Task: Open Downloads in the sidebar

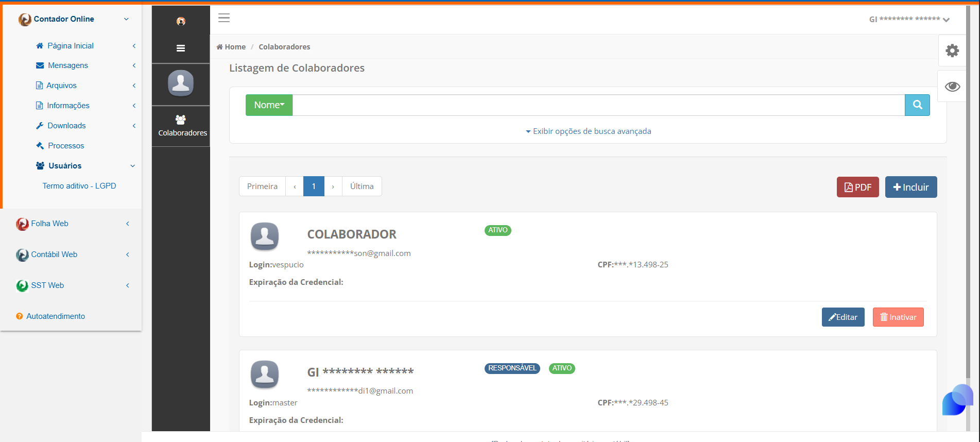Action: point(66,126)
